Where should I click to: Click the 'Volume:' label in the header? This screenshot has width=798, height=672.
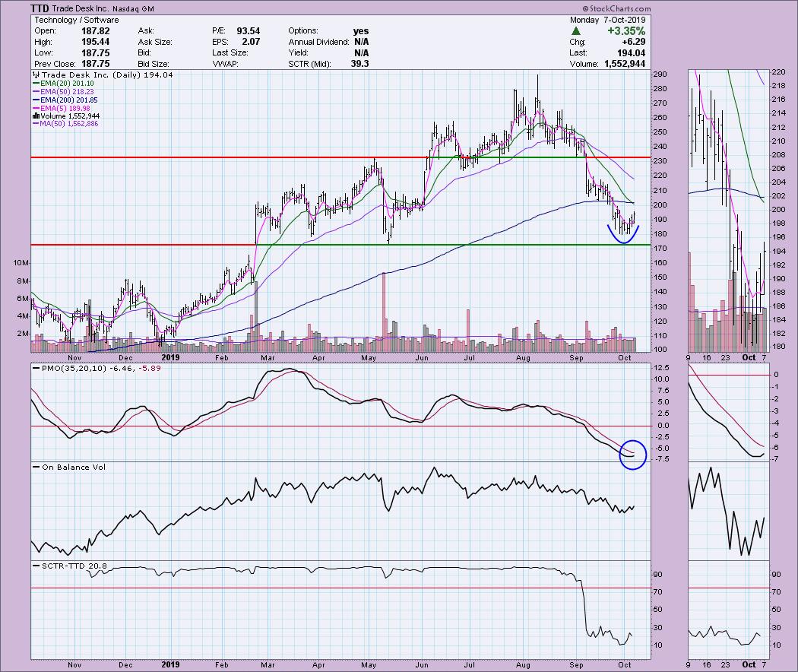click(584, 64)
